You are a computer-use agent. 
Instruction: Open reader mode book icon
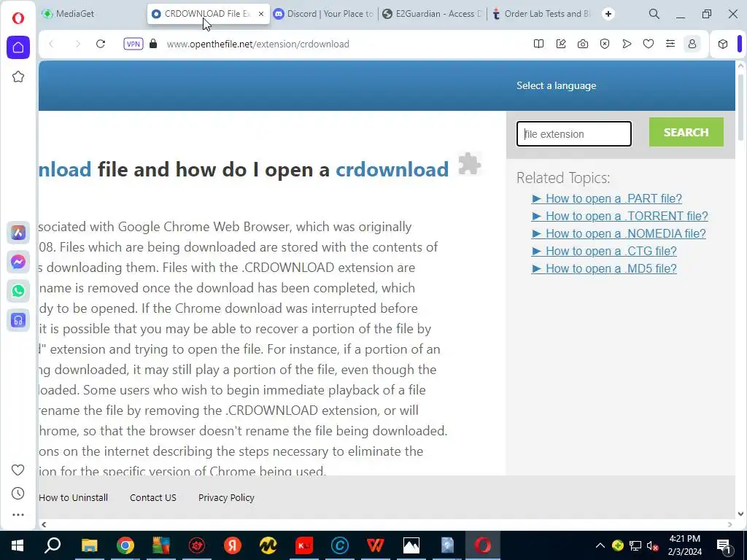(538, 44)
